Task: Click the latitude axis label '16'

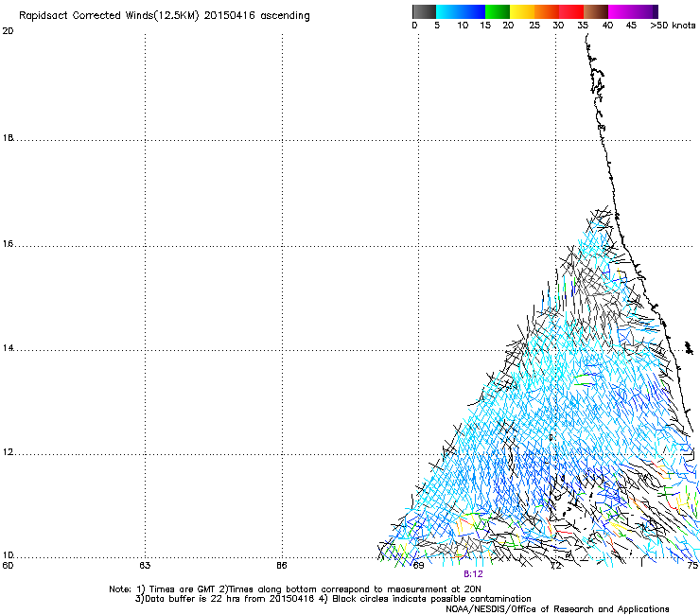Action: (8, 244)
